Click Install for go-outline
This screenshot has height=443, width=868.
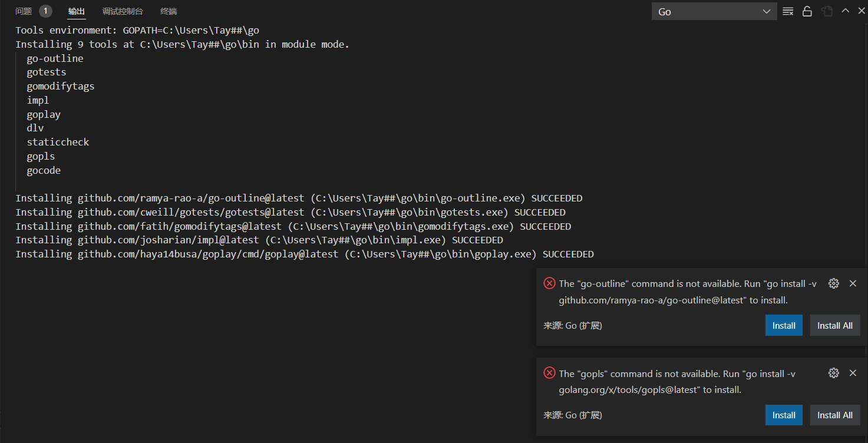tap(784, 325)
